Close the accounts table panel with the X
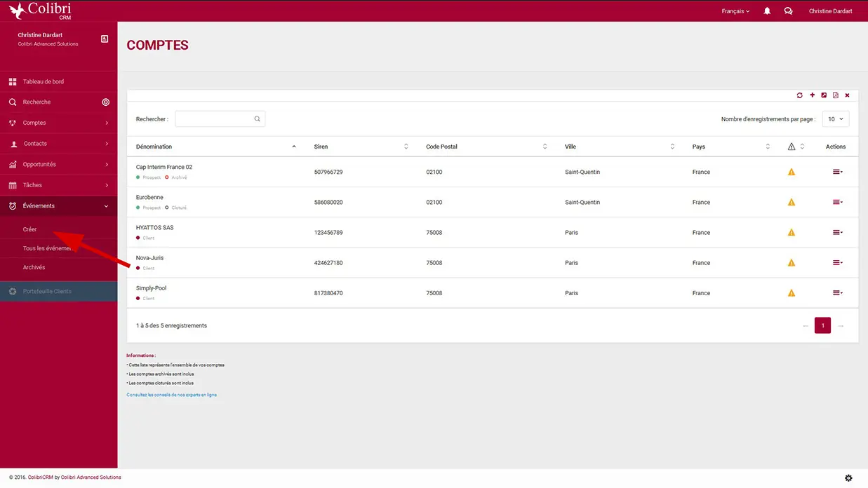Viewport: 868px width, 488px height. [x=847, y=95]
